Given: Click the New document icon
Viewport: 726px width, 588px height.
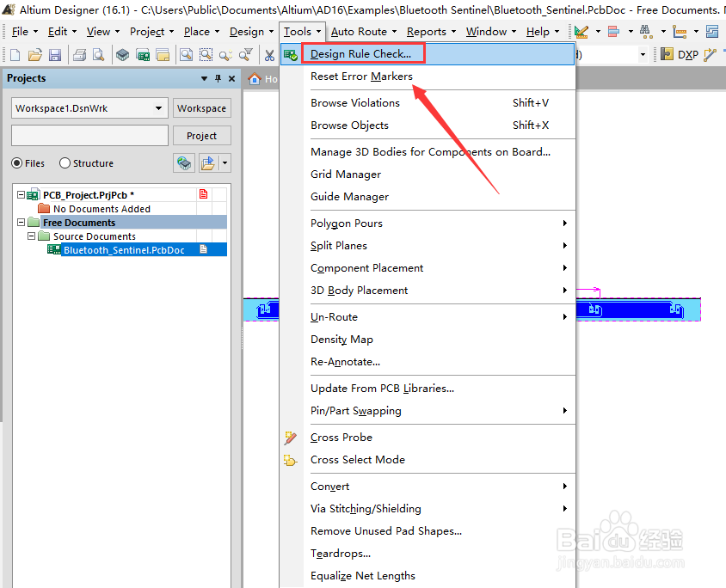Looking at the screenshot, I should click(15, 55).
